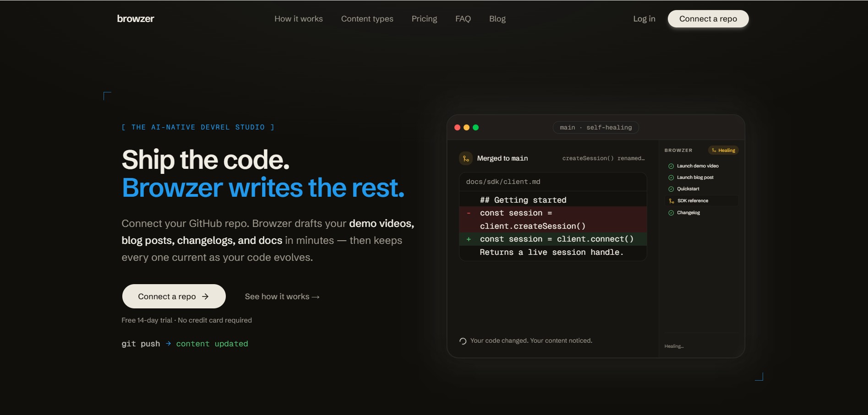The width and height of the screenshot is (868, 415).
Task: Select Launch demo video item
Action: [x=701, y=166]
